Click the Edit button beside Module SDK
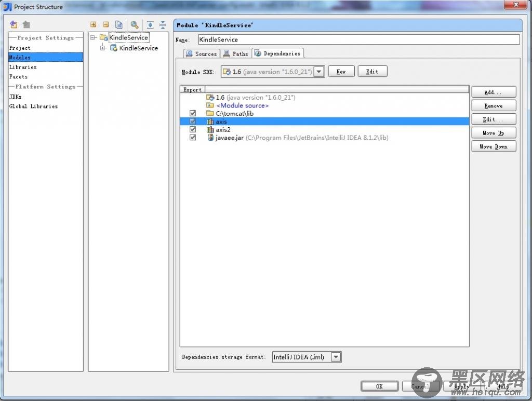This screenshot has width=532, height=401. point(372,72)
